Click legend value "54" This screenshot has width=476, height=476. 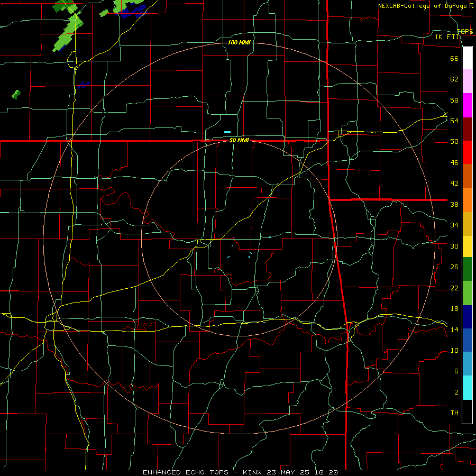(x=454, y=121)
